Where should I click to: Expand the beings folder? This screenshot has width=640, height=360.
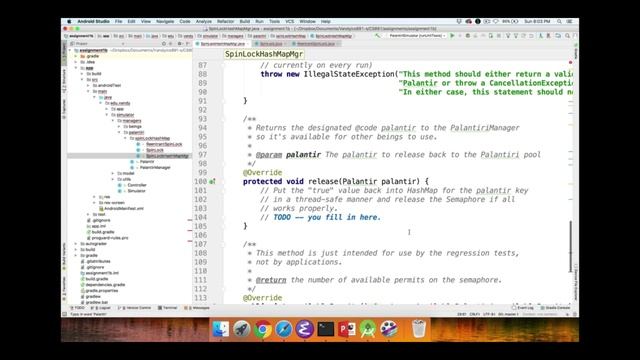[x=120, y=127]
